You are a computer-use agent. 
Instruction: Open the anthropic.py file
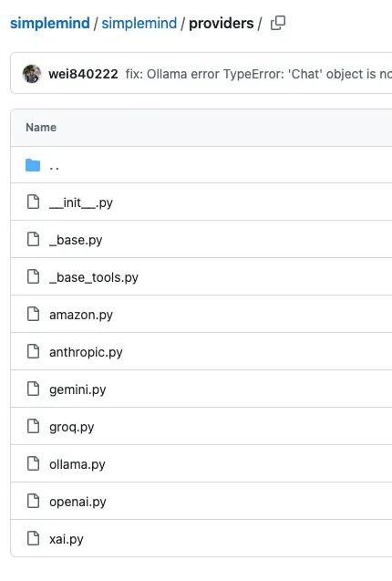[x=86, y=352]
